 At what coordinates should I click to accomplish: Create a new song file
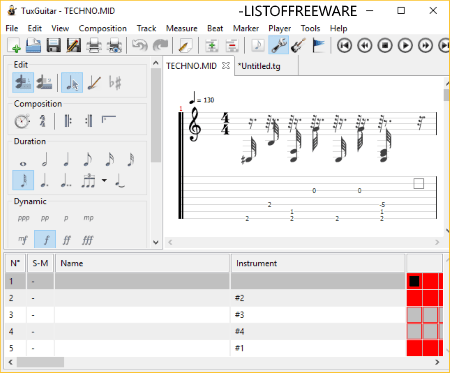[14, 45]
